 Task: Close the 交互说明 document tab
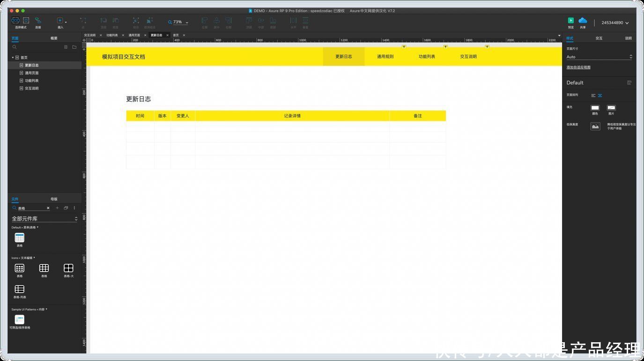point(101,35)
